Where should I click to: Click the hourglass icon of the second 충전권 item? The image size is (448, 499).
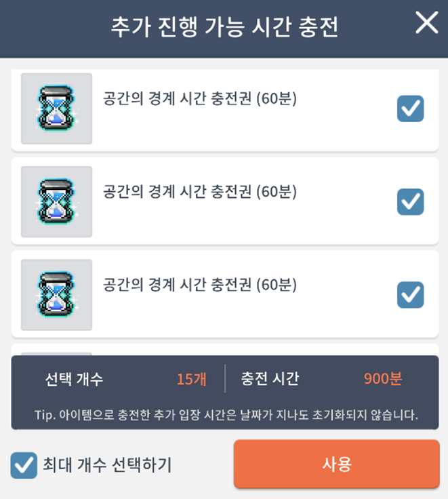coord(56,202)
